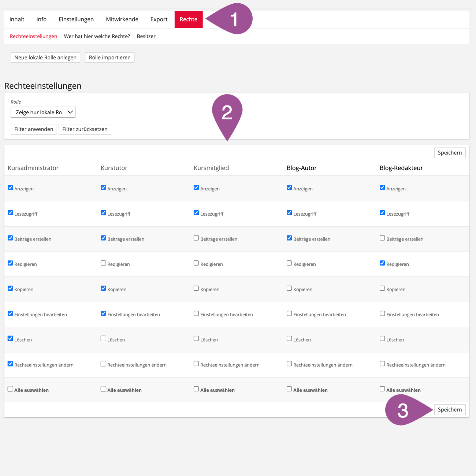
Task: Click 'Filter zurücksetzen' to reset filter
Action: click(85, 129)
